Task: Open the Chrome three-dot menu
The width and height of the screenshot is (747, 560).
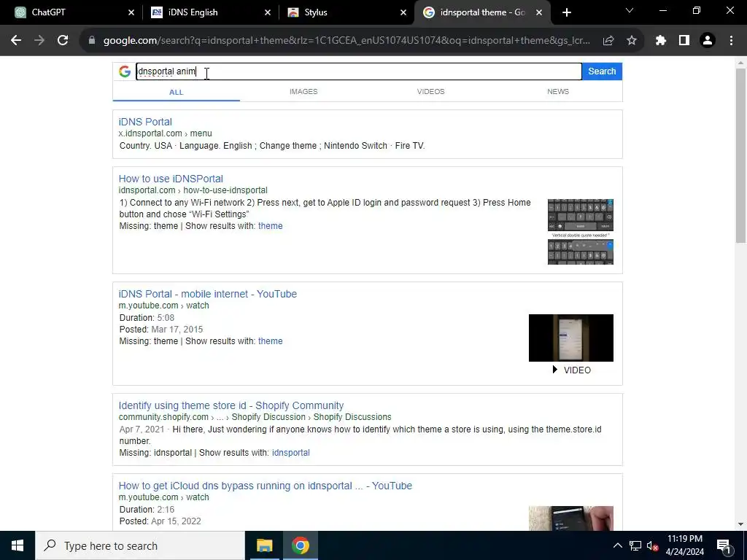Action: point(731,41)
